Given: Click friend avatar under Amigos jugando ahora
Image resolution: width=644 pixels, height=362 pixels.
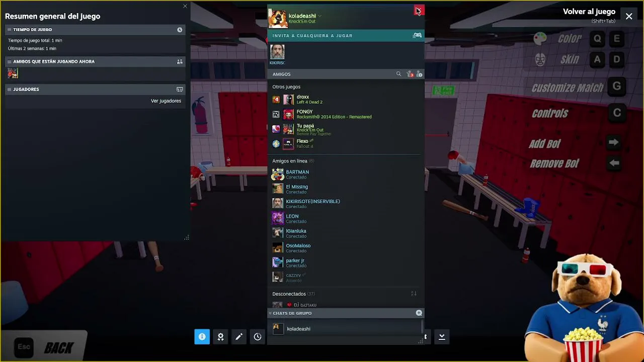Looking at the screenshot, I should pyautogui.click(x=13, y=73).
